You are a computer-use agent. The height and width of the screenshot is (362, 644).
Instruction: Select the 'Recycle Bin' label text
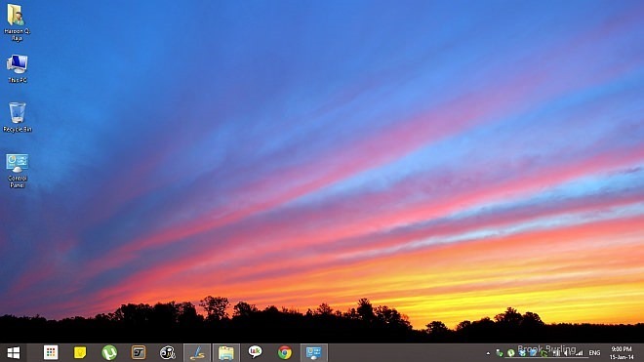pyautogui.click(x=17, y=130)
